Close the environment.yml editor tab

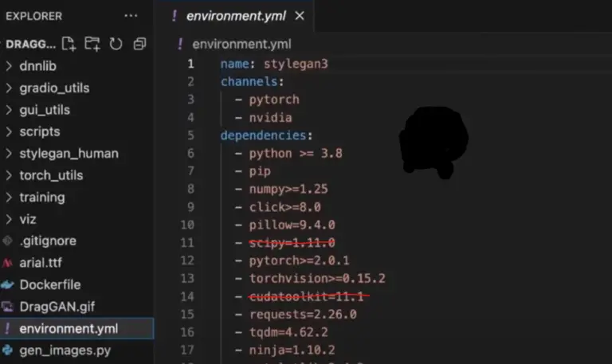point(300,16)
